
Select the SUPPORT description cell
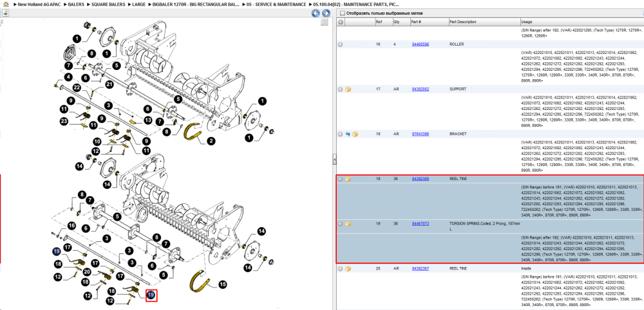(458, 89)
